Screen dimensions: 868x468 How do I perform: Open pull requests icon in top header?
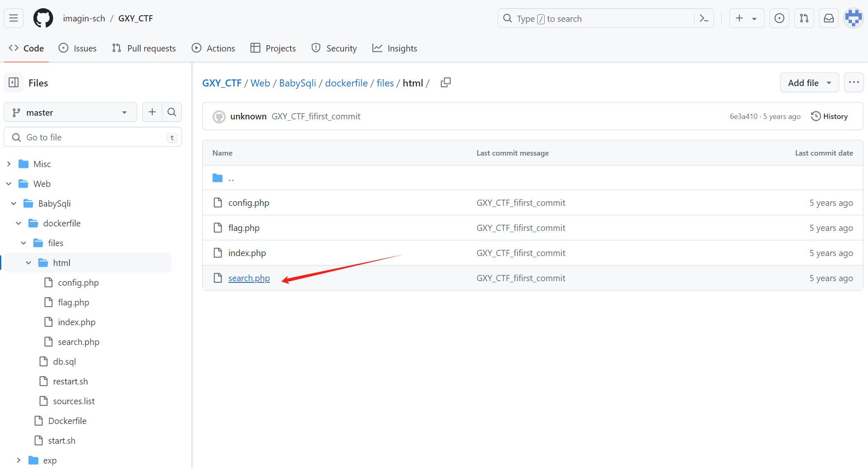(804, 18)
